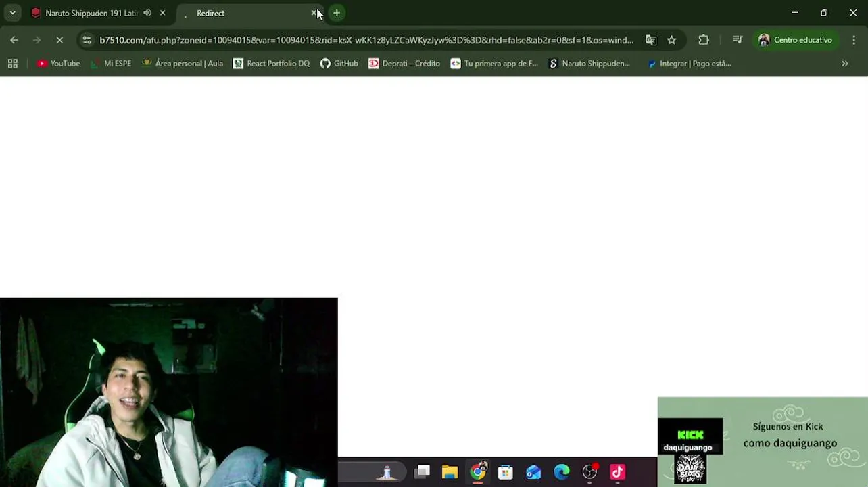Viewport: 868px width, 487px height.
Task: Restore down the Chrome window
Action: (824, 13)
